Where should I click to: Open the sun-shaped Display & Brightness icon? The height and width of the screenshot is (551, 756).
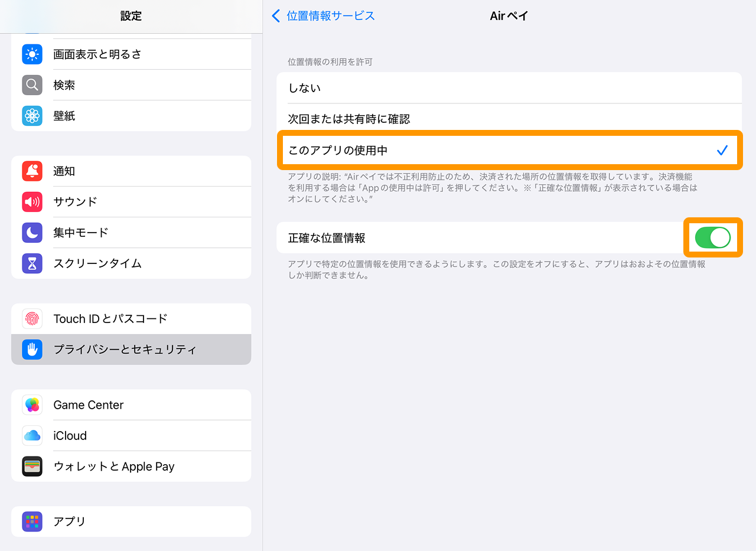(32, 54)
